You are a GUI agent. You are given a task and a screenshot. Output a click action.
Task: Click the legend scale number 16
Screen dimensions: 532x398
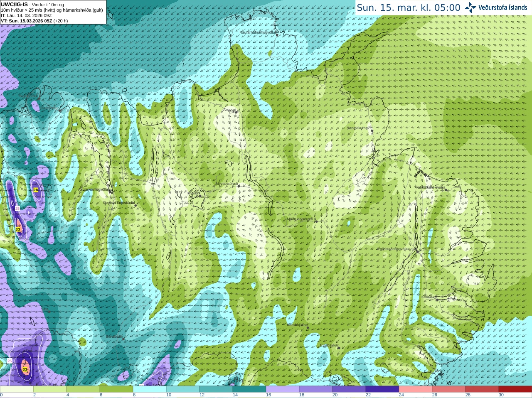pos(268,395)
